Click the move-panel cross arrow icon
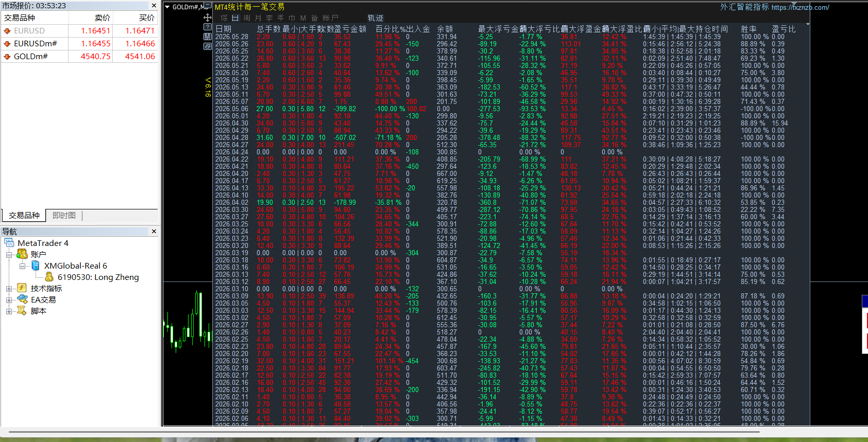The height and width of the screenshot is (442, 868). pos(208,18)
